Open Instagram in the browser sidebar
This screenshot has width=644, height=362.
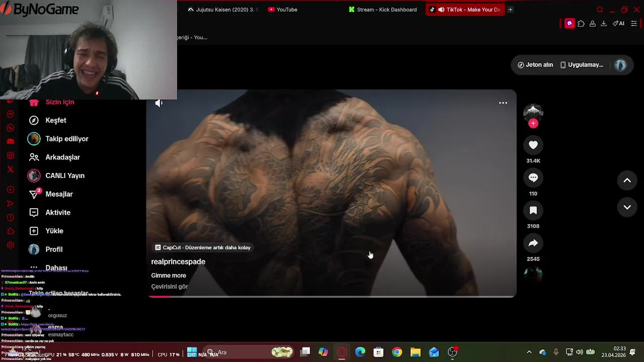pyautogui.click(x=10, y=155)
